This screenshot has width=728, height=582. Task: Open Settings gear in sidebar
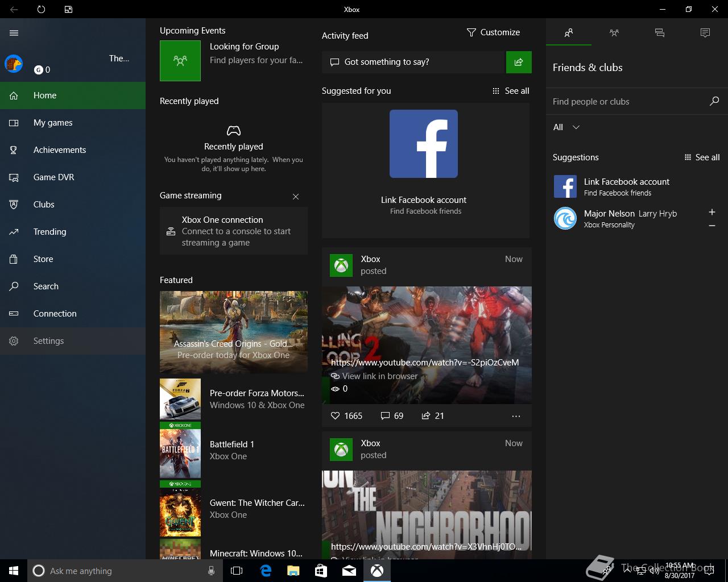point(73,341)
